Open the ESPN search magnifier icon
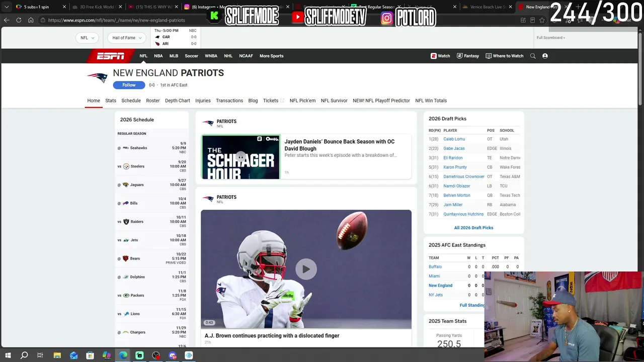Image resolution: width=644 pixels, height=362 pixels. 533,56
